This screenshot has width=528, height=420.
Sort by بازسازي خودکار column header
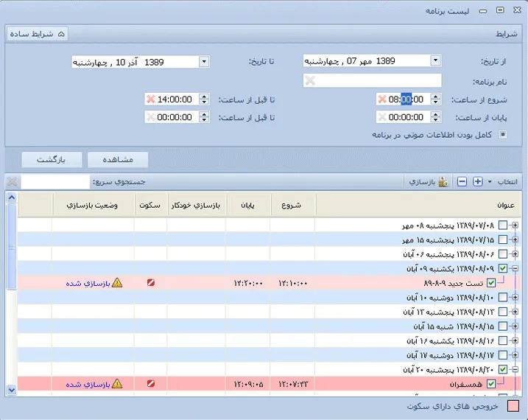(x=197, y=205)
